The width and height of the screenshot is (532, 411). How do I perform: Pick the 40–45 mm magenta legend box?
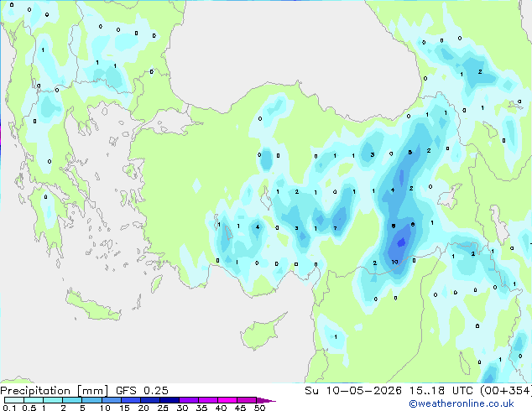(227, 400)
